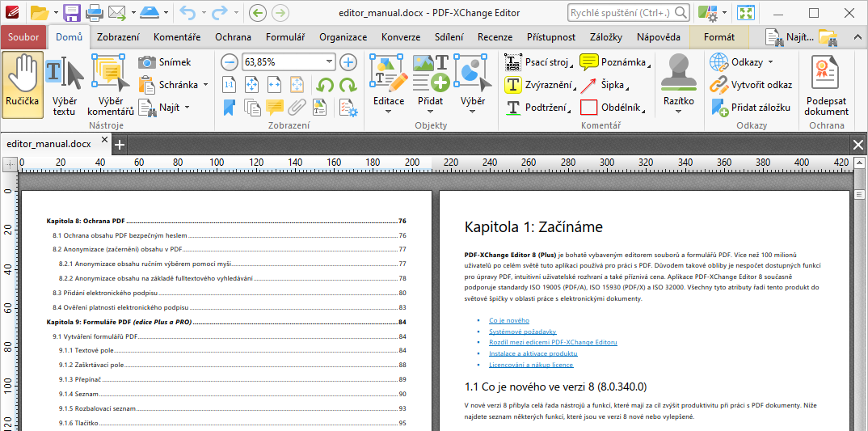Click Podepsat dokument
The height and width of the screenshot is (431, 868).
tap(827, 85)
